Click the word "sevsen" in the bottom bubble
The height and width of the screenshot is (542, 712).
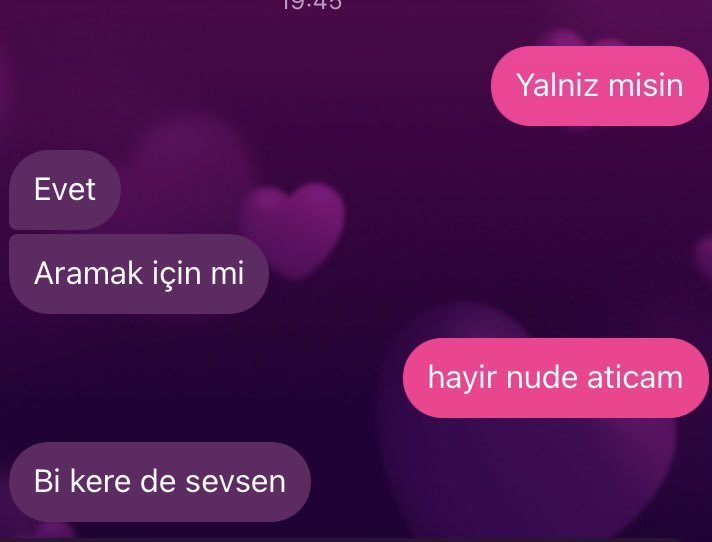click(236, 482)
